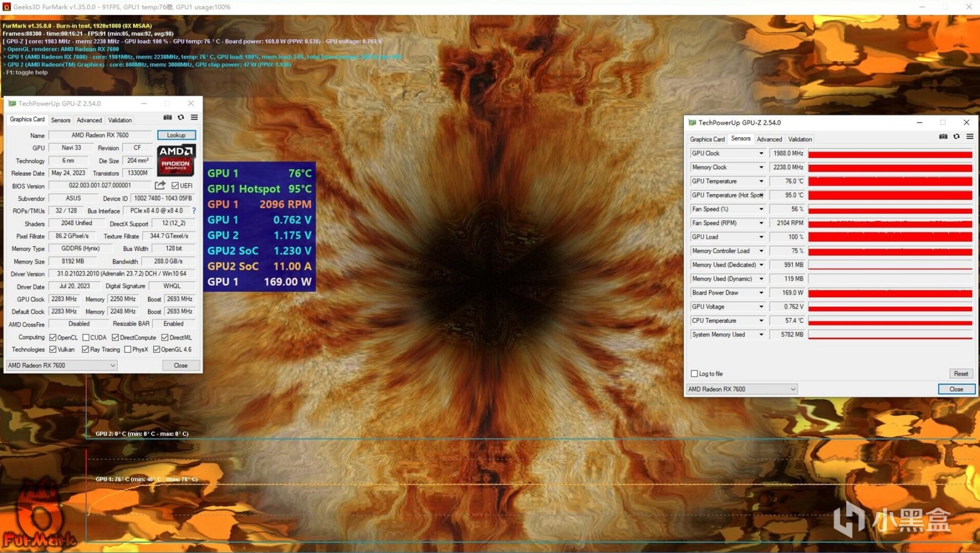The image size is (980, 553).
Task: Open the System Memory Used sensor dropdown arrow
Action: click(761, 335)
